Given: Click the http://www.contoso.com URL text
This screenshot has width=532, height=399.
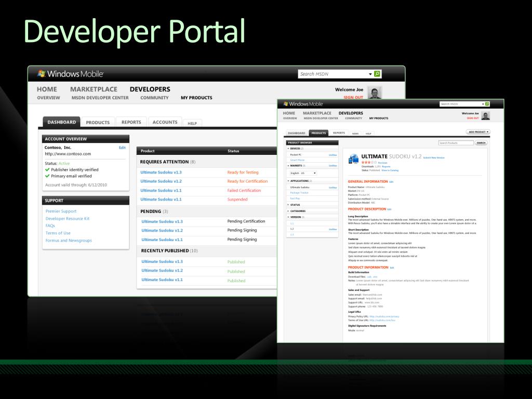Looking at the screenshot, I should point(68,154).
